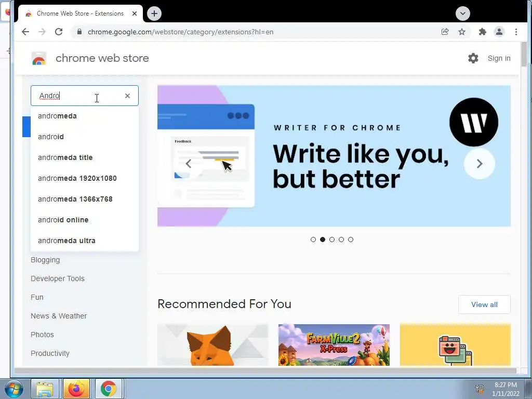Open the News & Weather category
The width and height of the screenshot is (532, 399).
point(59,316)
